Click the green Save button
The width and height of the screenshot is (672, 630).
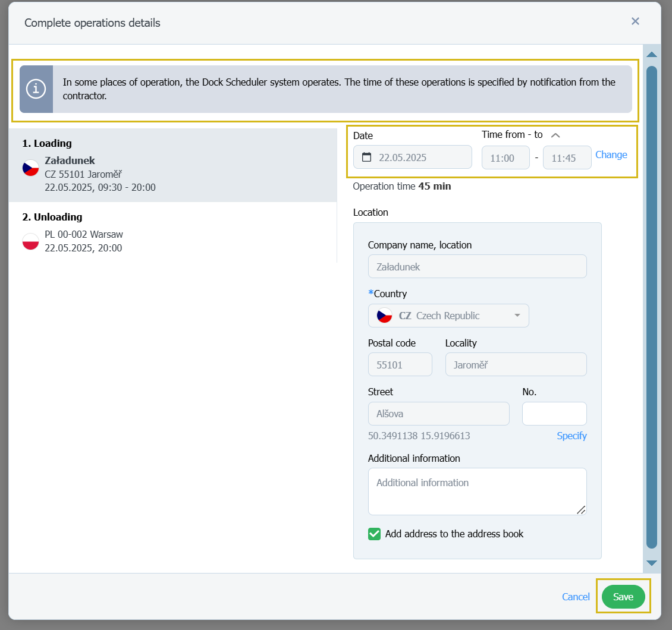pos(623,597)
